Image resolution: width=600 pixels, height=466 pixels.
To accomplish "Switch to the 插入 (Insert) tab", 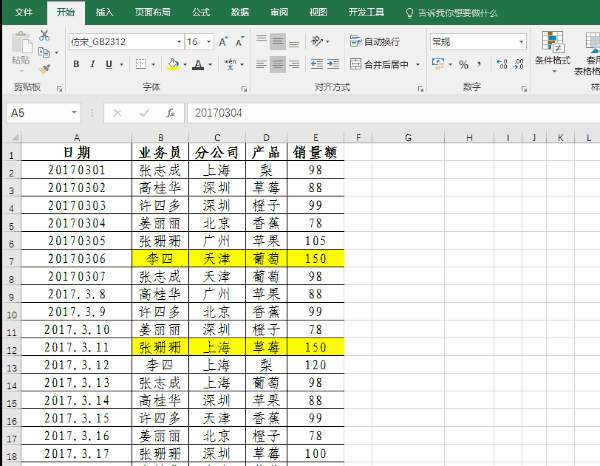I will [104, 12].
